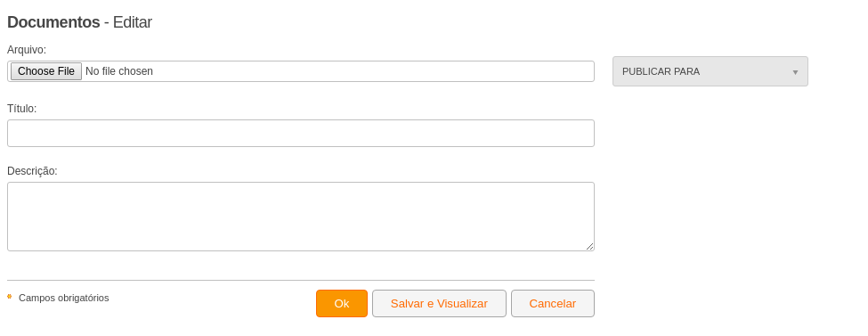Confirm with the orange Ok button
The width and height of the screenshot is (868, 336).
tap(342, 303)
